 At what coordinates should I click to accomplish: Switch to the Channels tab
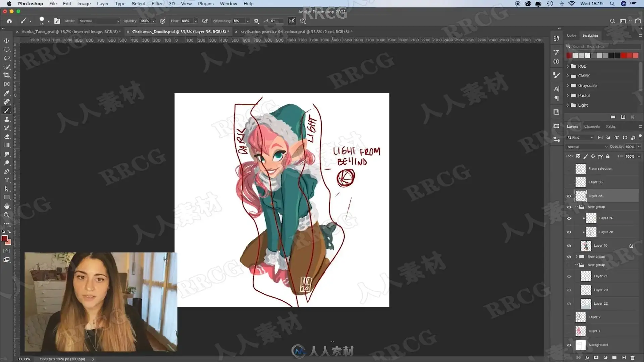click(592, 127)
